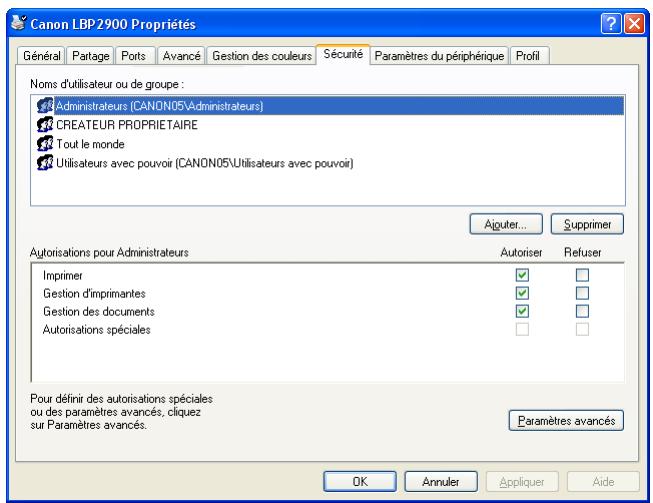Check Refuser for Imprimer
Viewport: 653px width, 503px height.
click(x=582, y=275)
